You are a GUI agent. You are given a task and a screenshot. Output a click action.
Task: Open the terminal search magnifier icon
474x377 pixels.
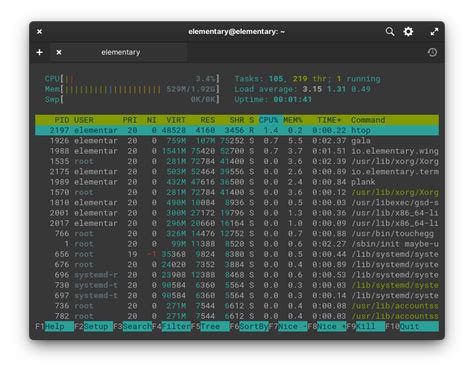click(x=390, y=32)
